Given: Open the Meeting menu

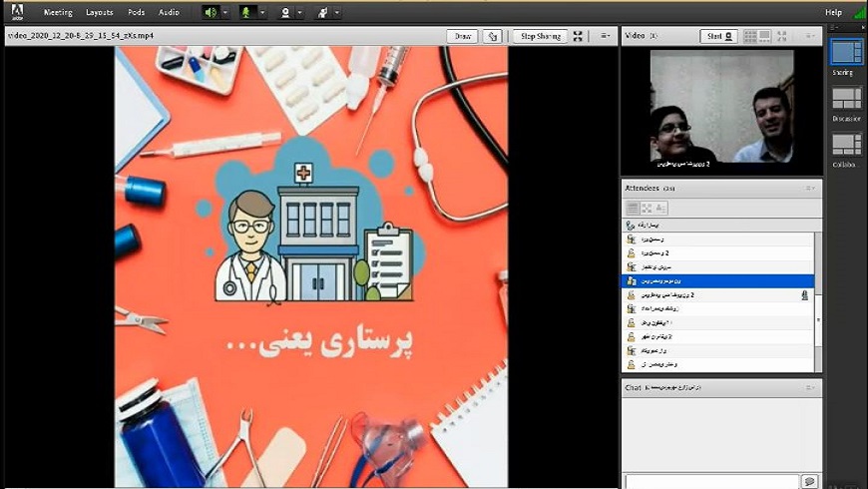Looking at the screenshot, I should [x=58, y=12].
